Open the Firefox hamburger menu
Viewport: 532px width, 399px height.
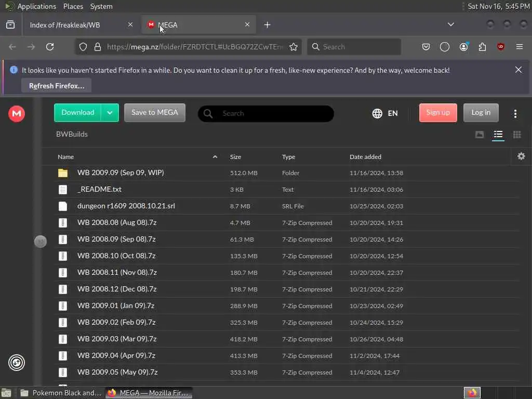pyautogui.click(x=520, y=47)
